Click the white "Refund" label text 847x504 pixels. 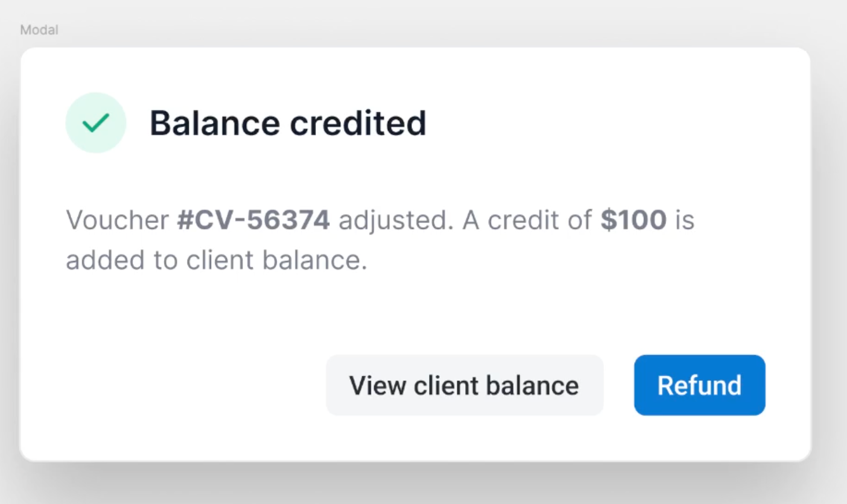[x=699, y=385]
